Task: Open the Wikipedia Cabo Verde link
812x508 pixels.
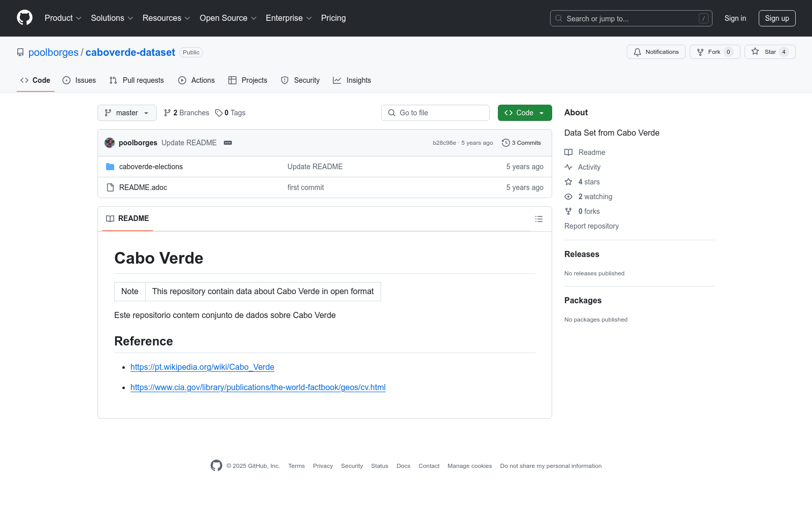Action: [202, 367]
